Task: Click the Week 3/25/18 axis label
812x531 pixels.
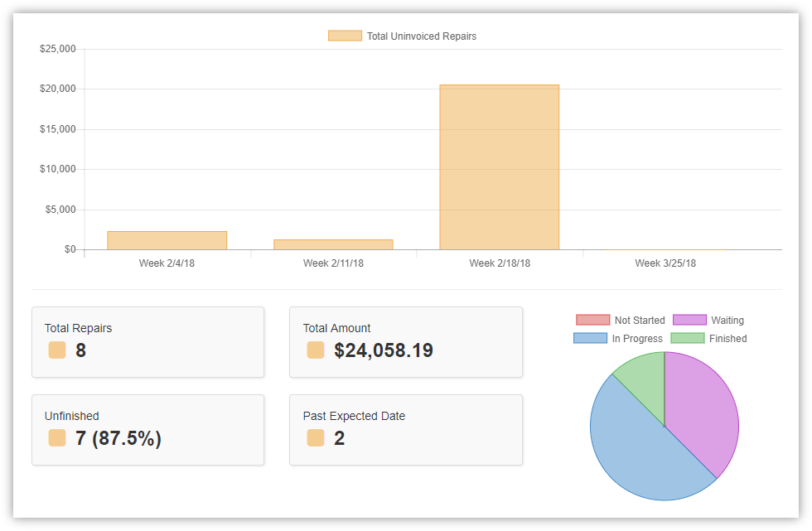Action: tap(665, 263)
